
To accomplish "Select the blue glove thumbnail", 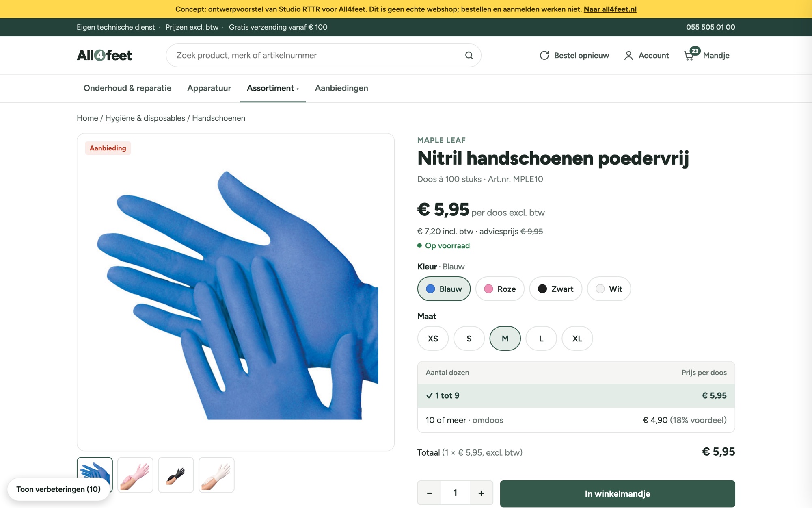I will click(95, 474).
